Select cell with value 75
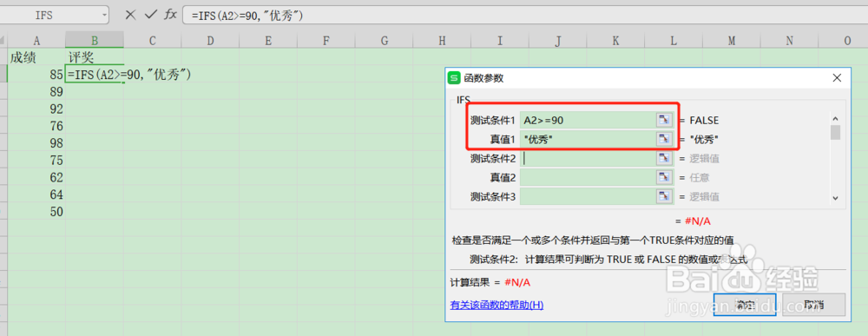This screenshot has width=868, height=336. point(36,160)
